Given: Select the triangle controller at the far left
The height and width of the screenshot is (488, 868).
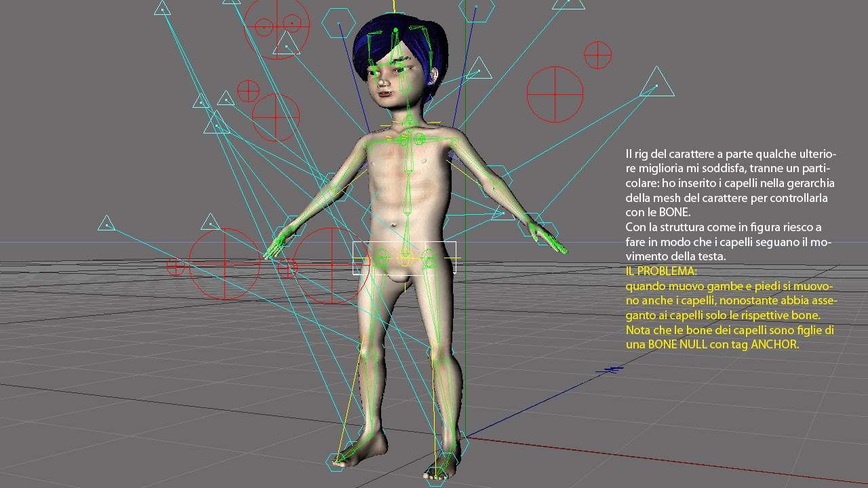Looking at the screenshot, I should 106,223.
